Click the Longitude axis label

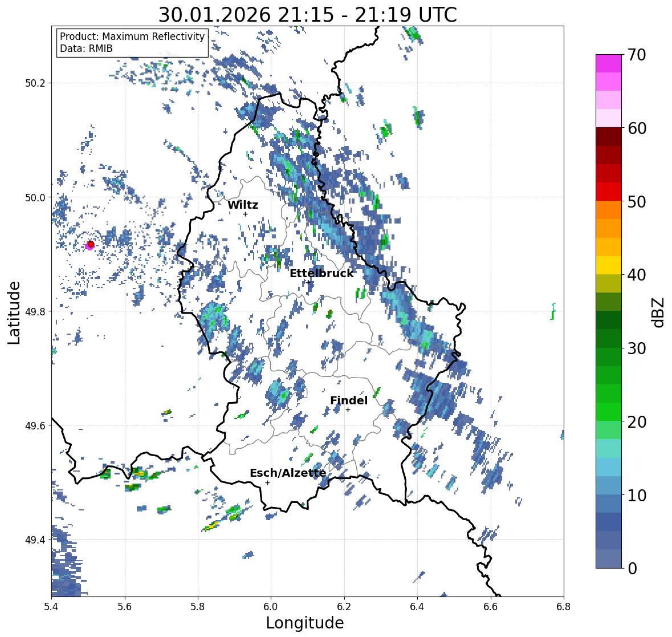click(305, 623)
